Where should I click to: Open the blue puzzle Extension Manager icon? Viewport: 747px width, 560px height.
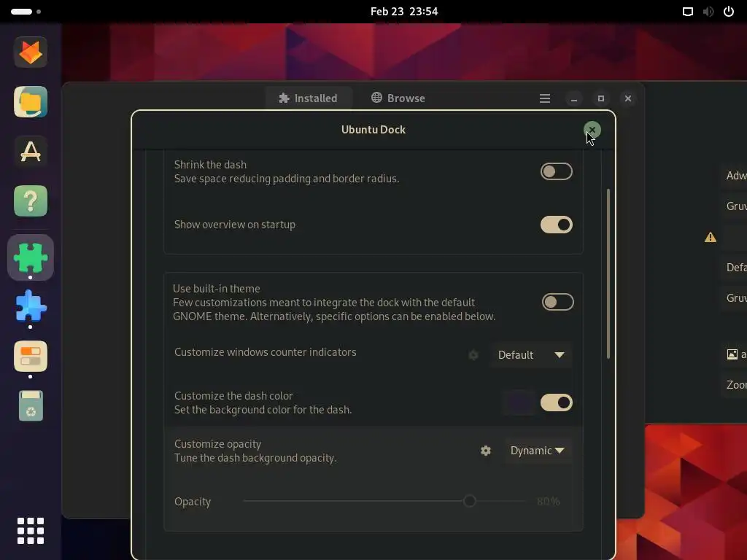(31, 307)
